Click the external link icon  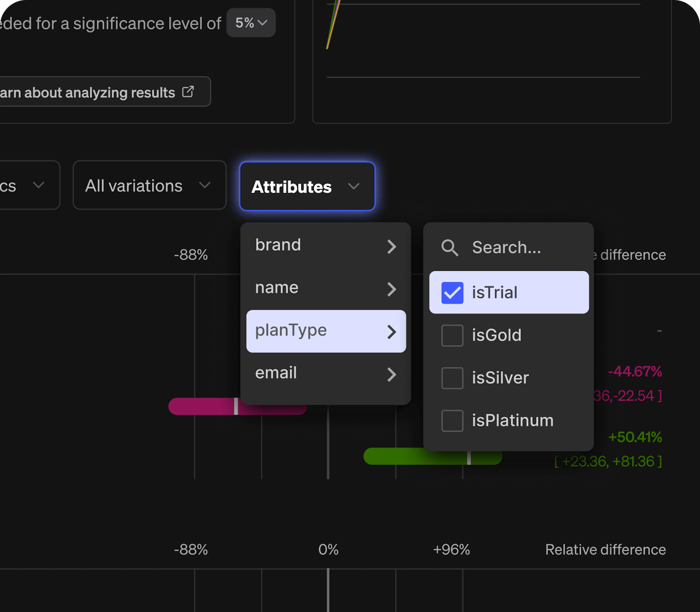click(188, 91)
